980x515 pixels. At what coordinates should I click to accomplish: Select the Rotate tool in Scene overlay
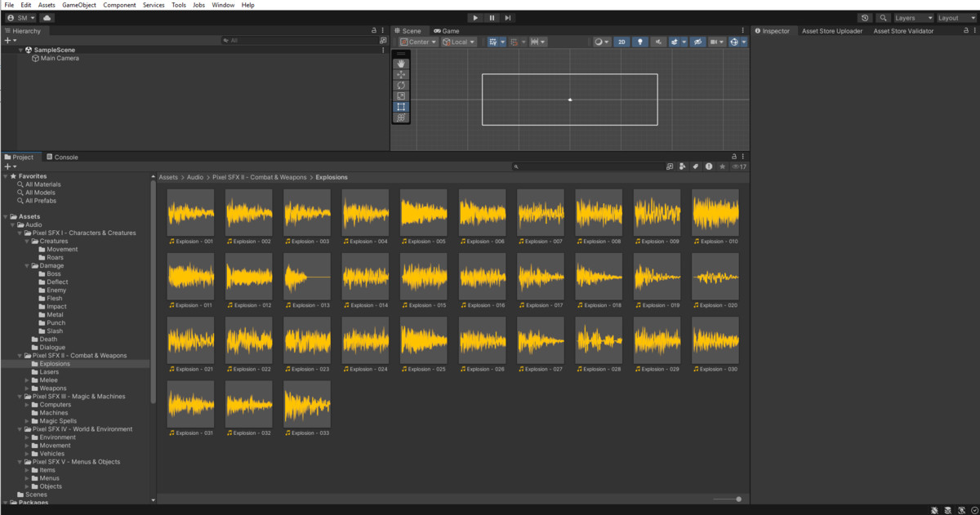pyautogui.click(x=401, y=85)
